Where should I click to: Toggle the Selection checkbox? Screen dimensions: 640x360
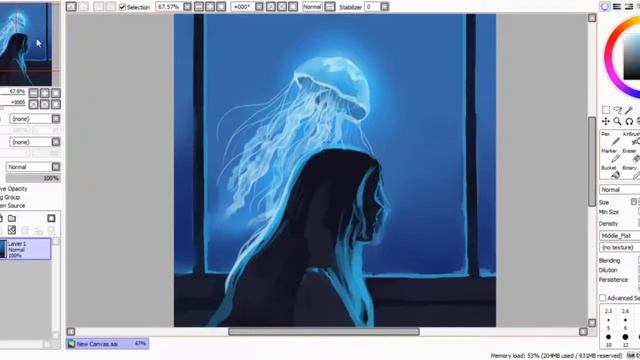[x=122, y=7]
